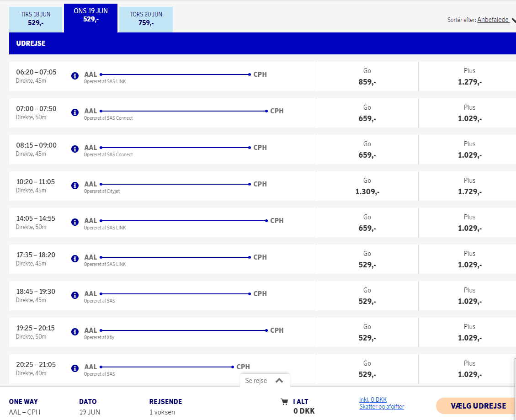Click info icon for 20:25 flight

(x=75, y=368)
